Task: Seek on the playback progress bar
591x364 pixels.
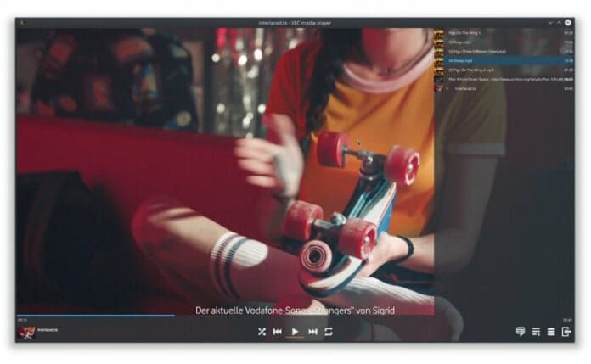Action: 295,316
